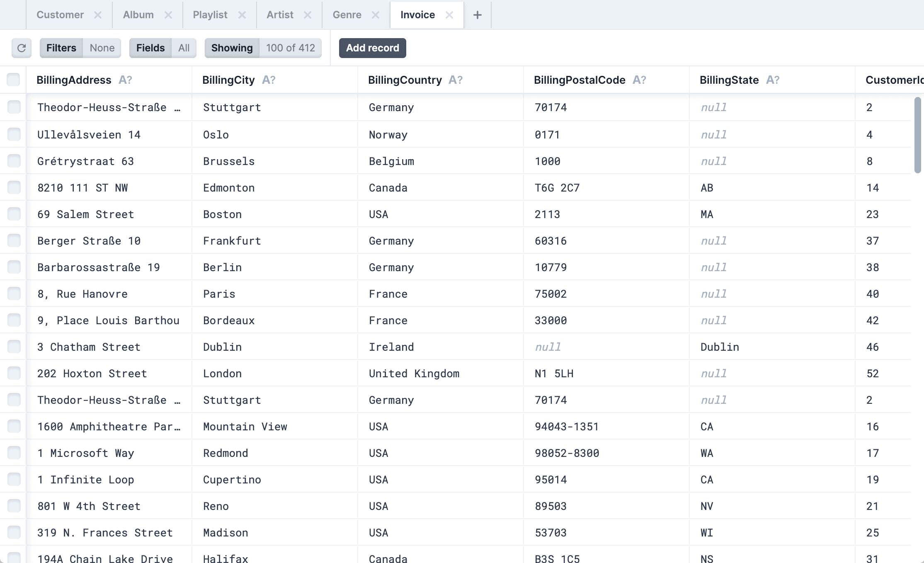Click the Add record button
Viewport: 924px width, 563px height.
tap(372, 48)
